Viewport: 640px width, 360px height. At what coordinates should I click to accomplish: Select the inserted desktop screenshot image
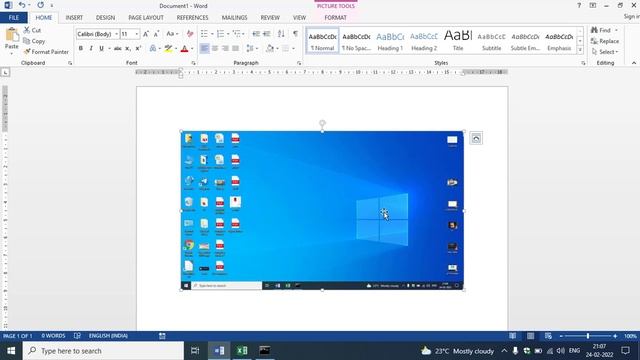click(x=322, y=211)
